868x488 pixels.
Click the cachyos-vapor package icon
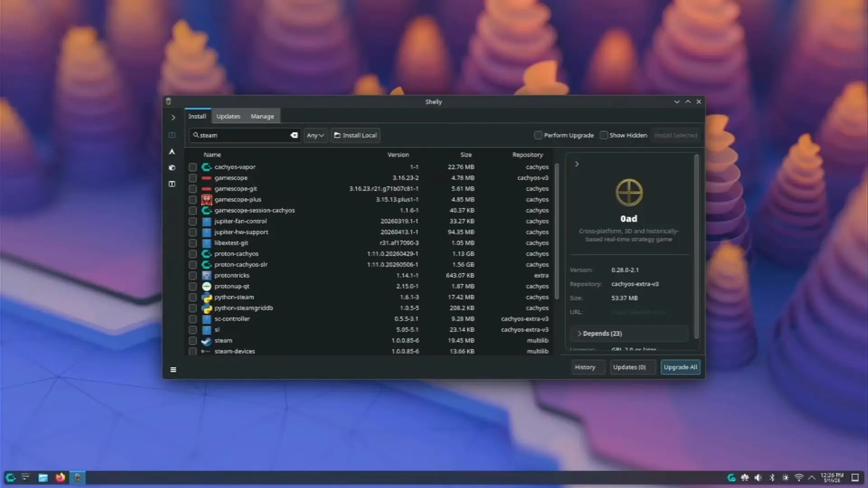click(207, 167)
